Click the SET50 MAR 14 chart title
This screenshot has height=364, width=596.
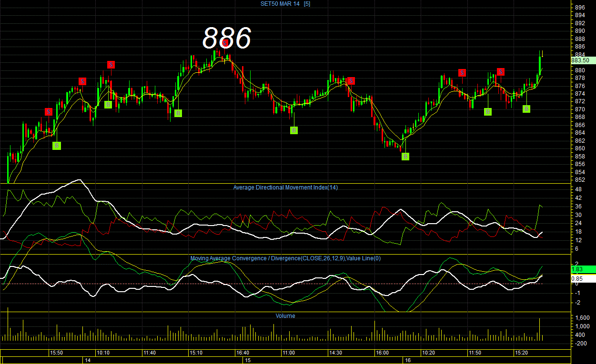pos(285,4)
